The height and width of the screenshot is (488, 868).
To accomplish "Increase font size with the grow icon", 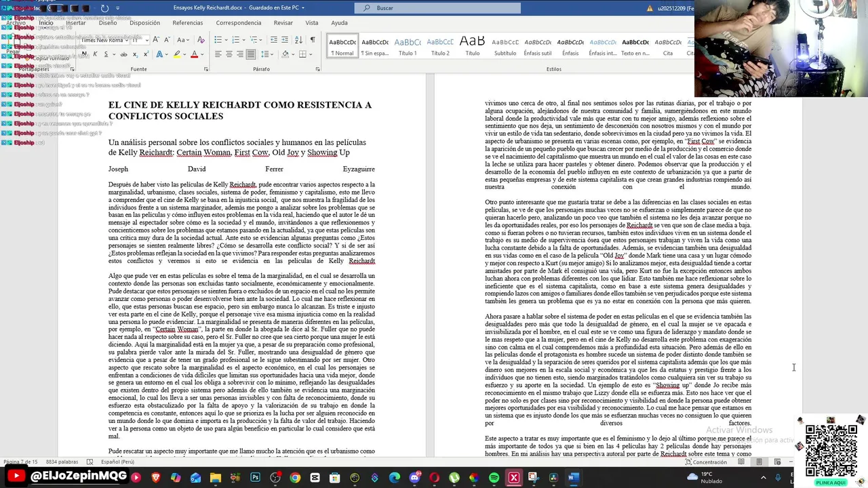I will 156,40.
